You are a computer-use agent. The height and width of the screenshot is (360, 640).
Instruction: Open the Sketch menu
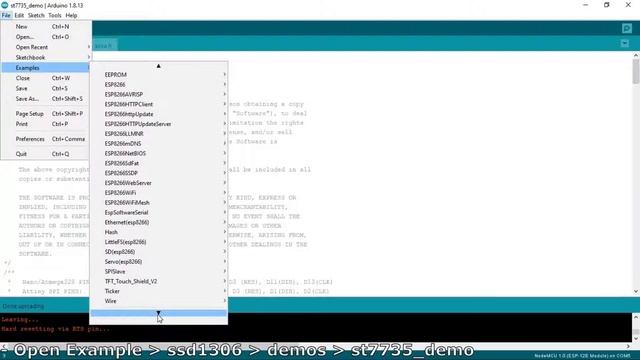(36, 16)
